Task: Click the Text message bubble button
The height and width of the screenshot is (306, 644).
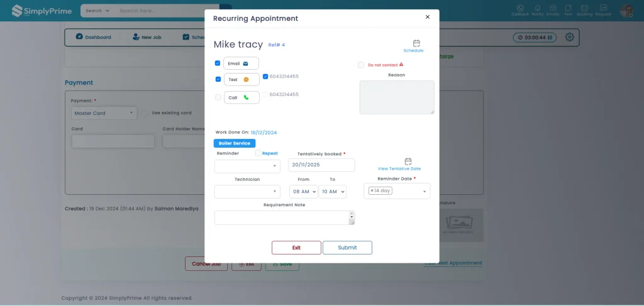Action: (x=241, y=80)
